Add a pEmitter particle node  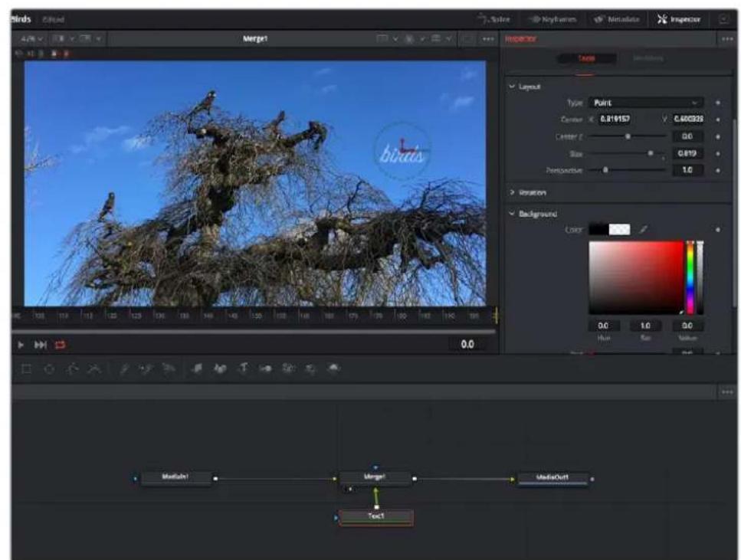(124, 368)
